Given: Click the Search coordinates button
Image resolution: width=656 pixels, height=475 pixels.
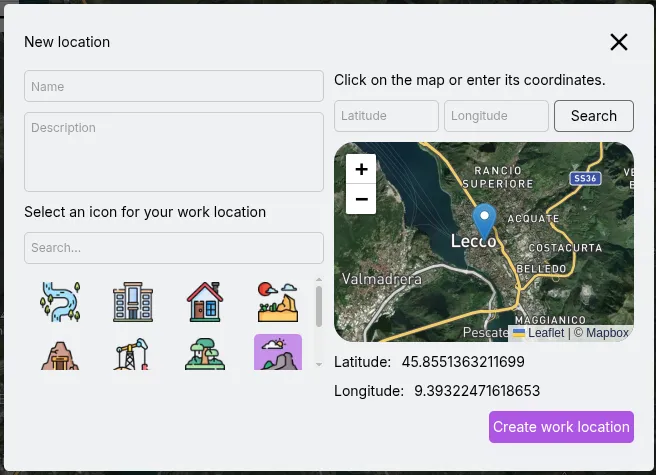Looking at the screenshot, I should [593, 116].
